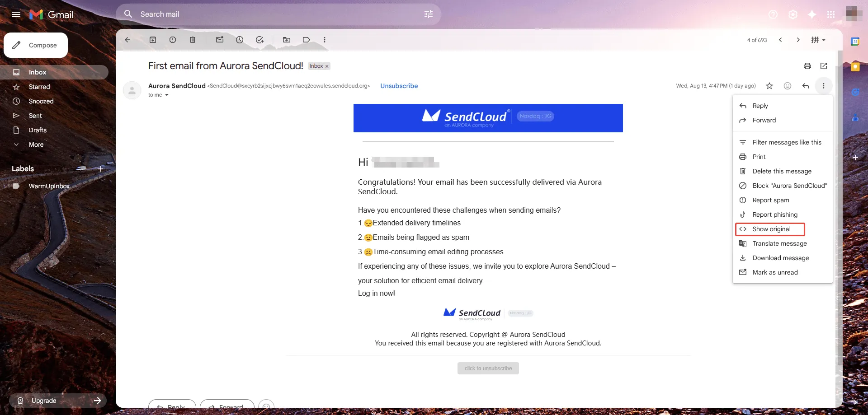
Task: Mark as unread envelope toolbar icon
Action: pos(220,40)
